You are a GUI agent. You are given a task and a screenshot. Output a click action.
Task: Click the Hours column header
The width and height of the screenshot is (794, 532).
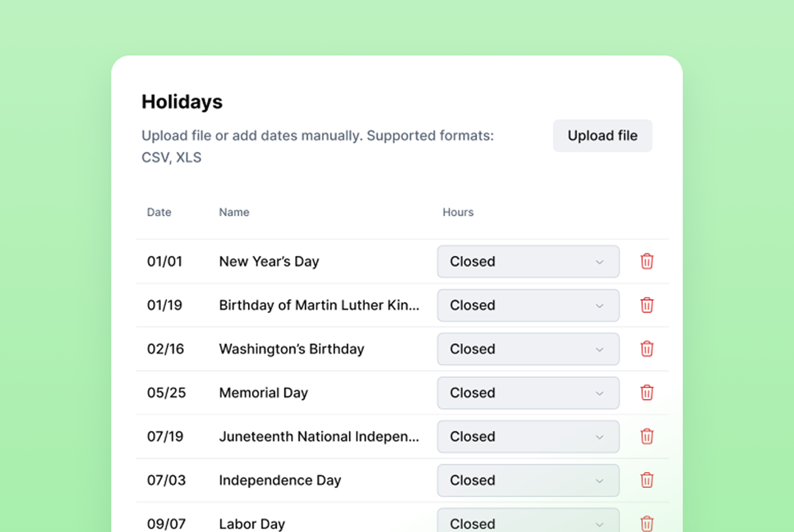coord(458,212)
